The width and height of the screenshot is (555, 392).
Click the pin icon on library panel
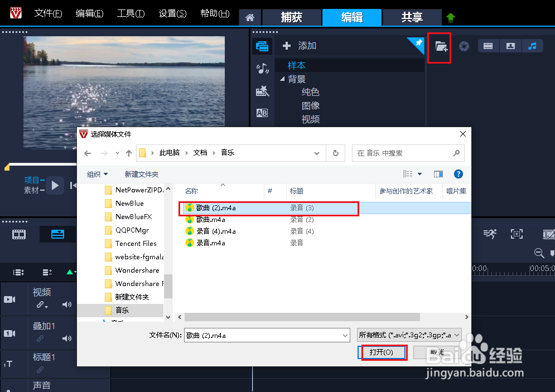click(418, 43)
